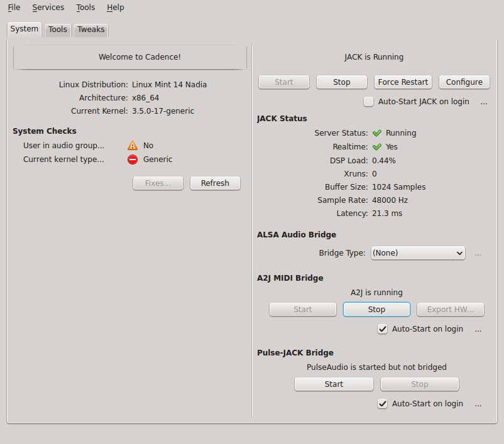504x444 pixels.
Task: Click the A2J MIDI Bridge Start button
Action: pos(303,310)
